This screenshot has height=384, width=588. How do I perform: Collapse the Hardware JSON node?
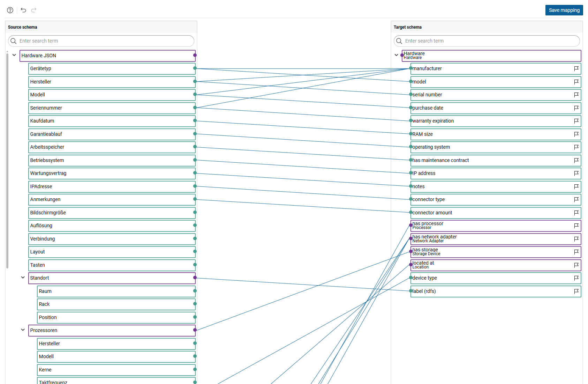[x=14, y=55]
